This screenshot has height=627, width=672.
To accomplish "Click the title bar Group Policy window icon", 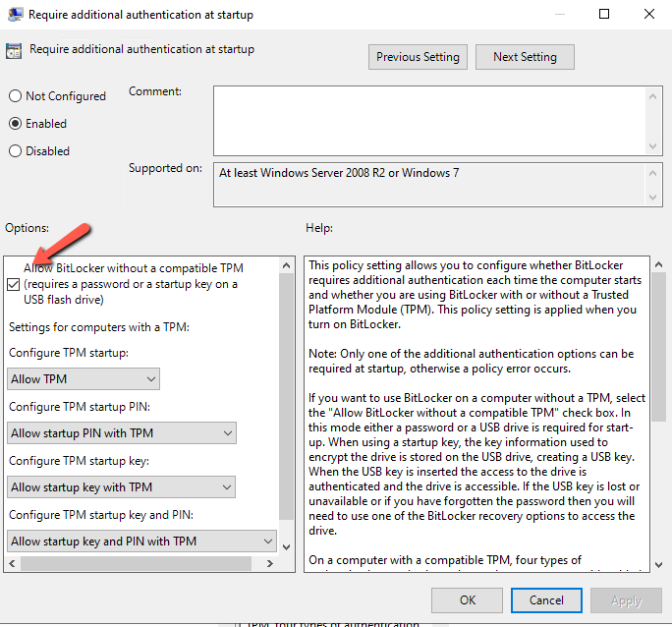I will point(15,14).
